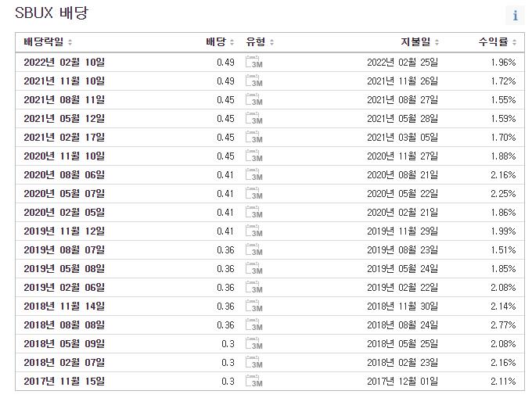Click payment date 2019년 11월 29일
532x398 pixels.
point(402,231)
